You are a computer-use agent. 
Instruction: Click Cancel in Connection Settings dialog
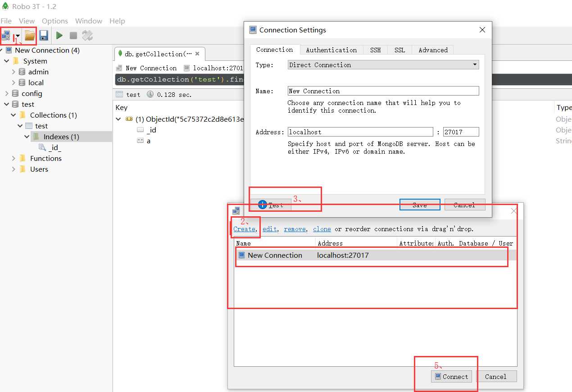pyautogui.click(x=465, y=205)
